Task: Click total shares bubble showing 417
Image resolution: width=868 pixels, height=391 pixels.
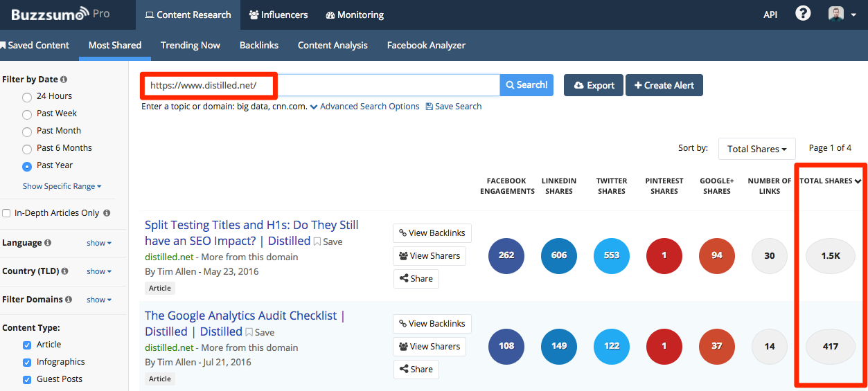Action: [831, 346]
